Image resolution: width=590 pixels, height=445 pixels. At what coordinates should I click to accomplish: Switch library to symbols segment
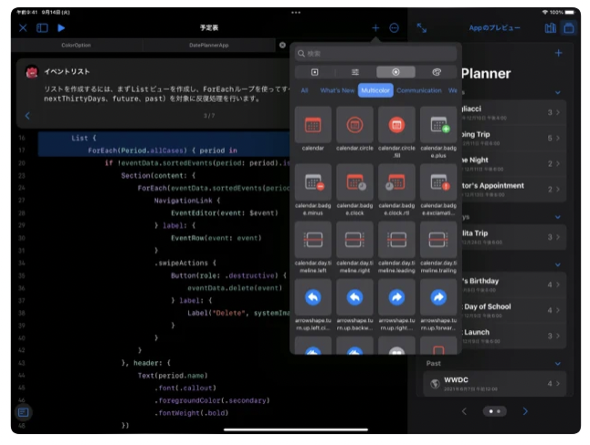click(x=396, y=72)
